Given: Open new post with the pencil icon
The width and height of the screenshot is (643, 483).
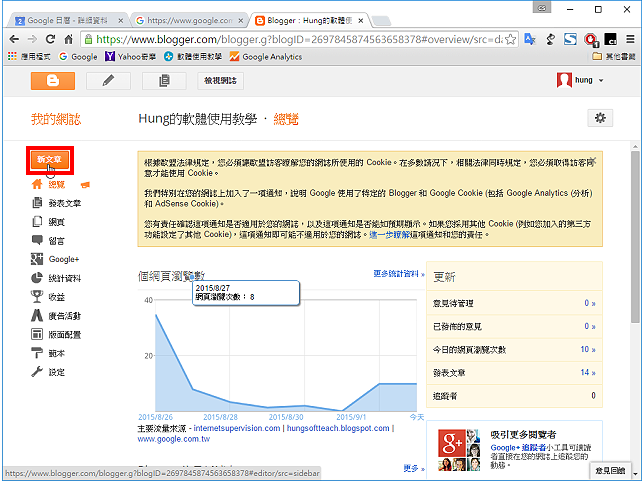Looking at the screenshot, I should [108, 81].
